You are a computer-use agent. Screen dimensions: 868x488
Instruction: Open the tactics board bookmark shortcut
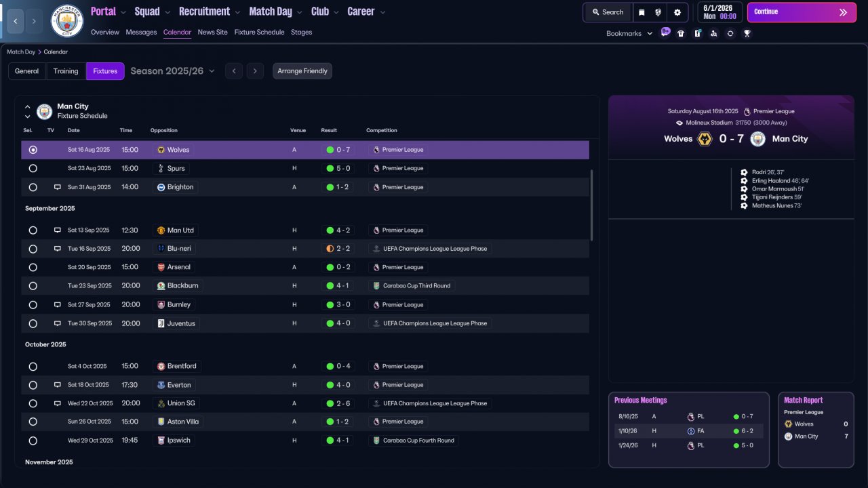pos(697,33)
